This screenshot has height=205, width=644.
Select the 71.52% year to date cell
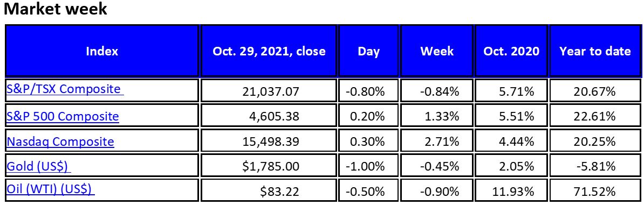(x=595, y=190)
